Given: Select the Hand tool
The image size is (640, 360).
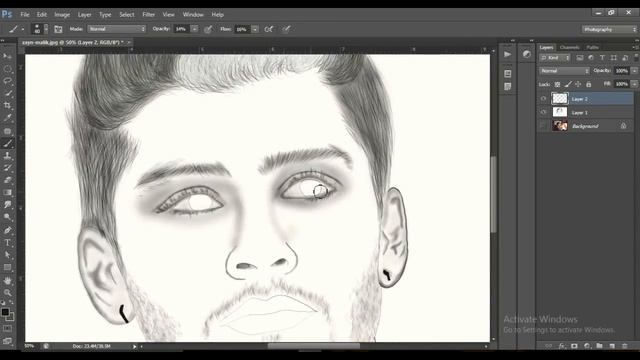Looking at the screenshot, I should coord(7,281).
